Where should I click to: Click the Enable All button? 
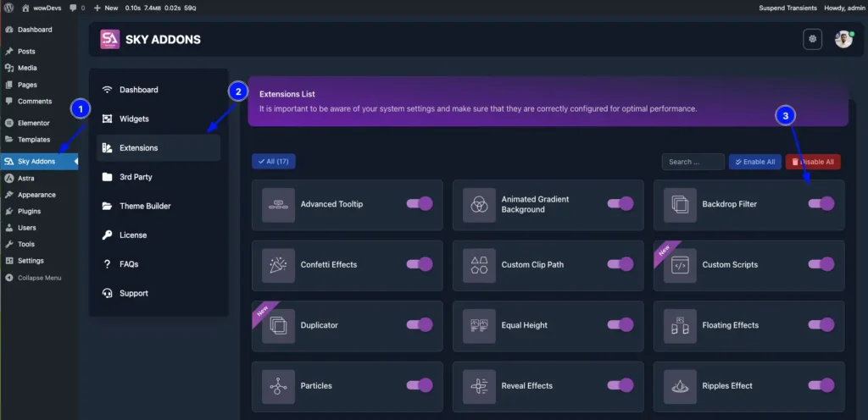click(755, 162)
